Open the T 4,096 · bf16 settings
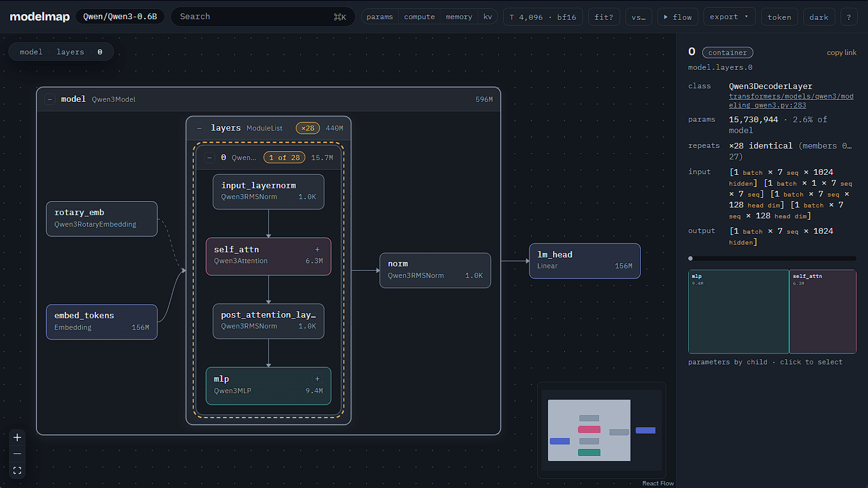Screen dimensions: 868x488 [543, 17]
